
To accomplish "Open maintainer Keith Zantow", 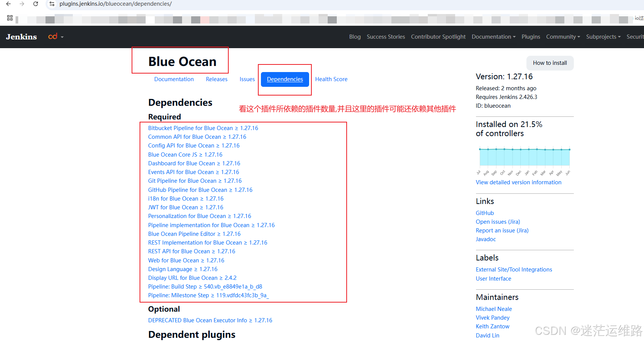I will coord(493,326).
